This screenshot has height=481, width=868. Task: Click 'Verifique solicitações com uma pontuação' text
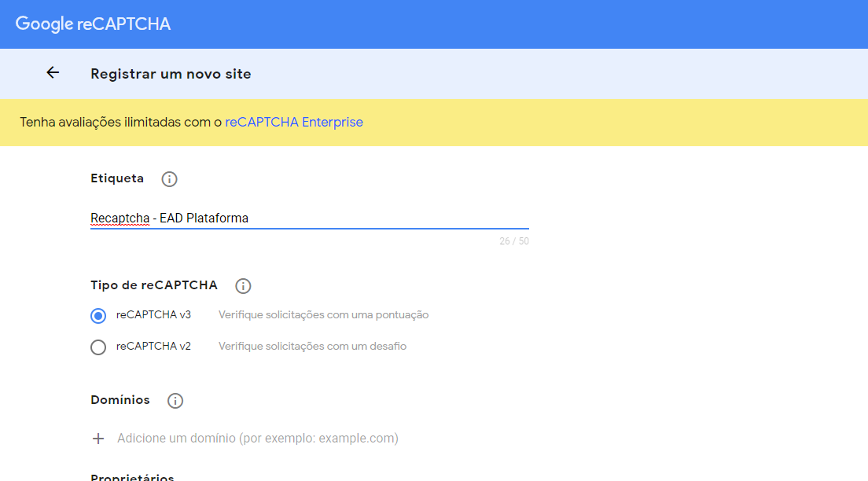(323, 315)
